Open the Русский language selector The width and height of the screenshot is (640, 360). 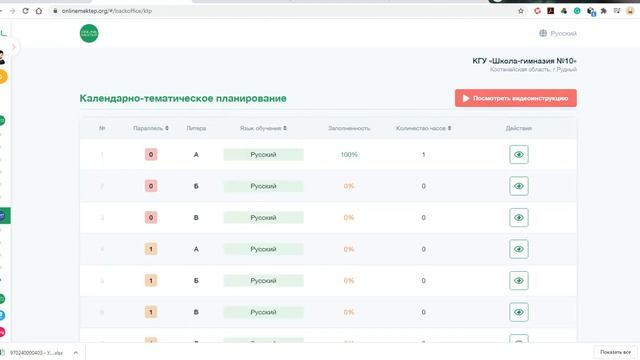click(558, 33)
